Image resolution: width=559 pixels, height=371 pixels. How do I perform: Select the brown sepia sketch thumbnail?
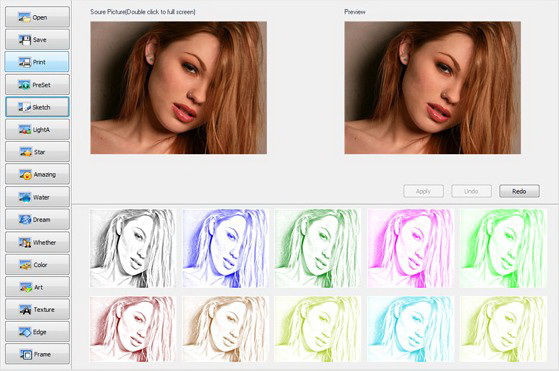click(225, 329)
